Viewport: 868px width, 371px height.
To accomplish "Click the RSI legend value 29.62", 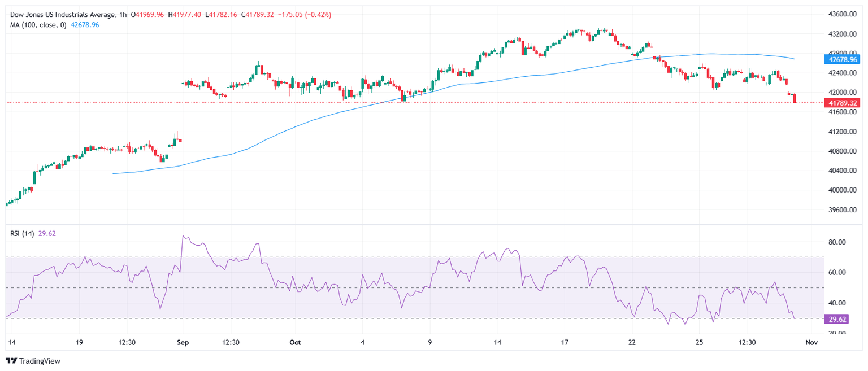I will coord(46,234).
